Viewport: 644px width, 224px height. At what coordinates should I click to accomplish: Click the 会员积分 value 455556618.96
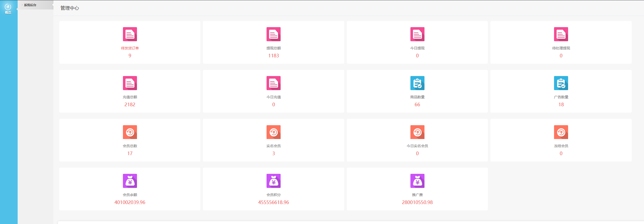(x=273, y=202)
